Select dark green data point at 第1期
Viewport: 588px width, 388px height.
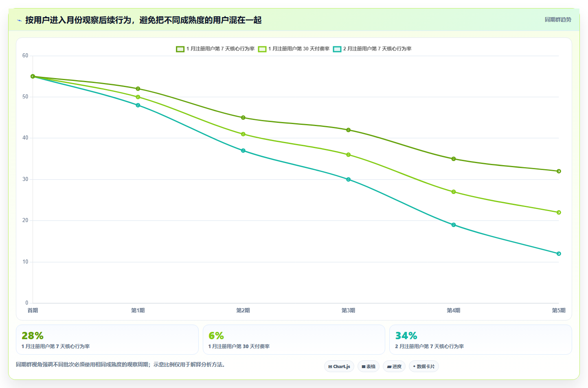click(x=138, y=89)
